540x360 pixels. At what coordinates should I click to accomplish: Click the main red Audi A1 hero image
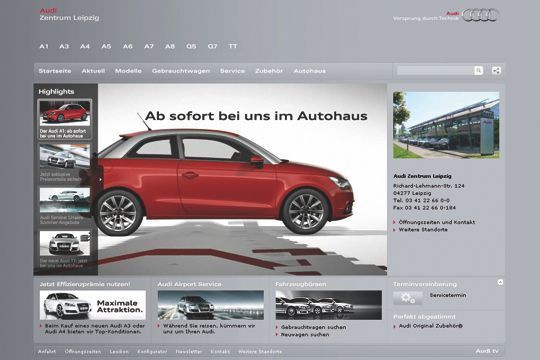coord(242,179)
